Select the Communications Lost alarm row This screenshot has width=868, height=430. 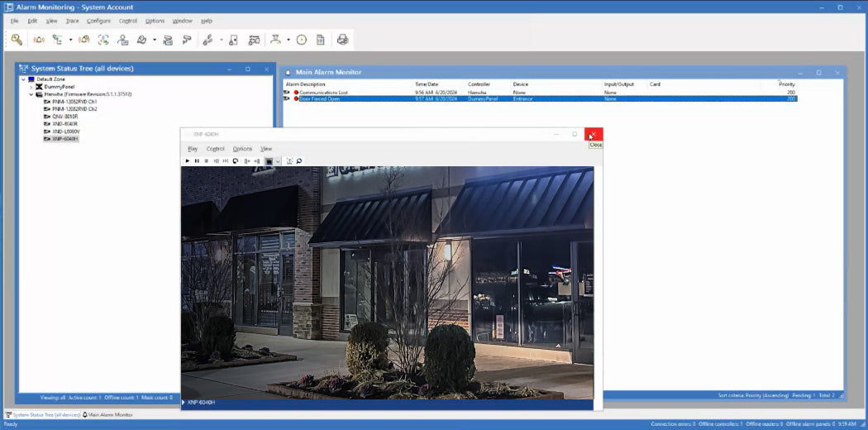click(325, 92)
